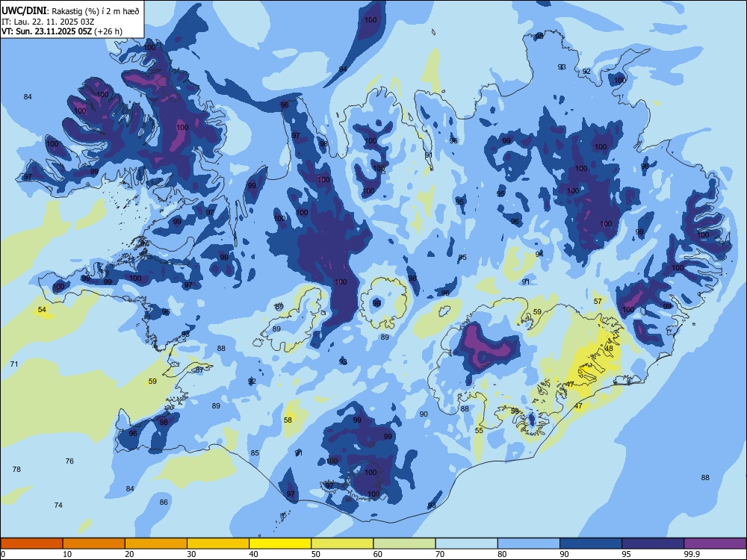The width and height of the screenshot is (747, 560).
Task: Select the 90–95 legend color swatch
Action: click(591, 544)
